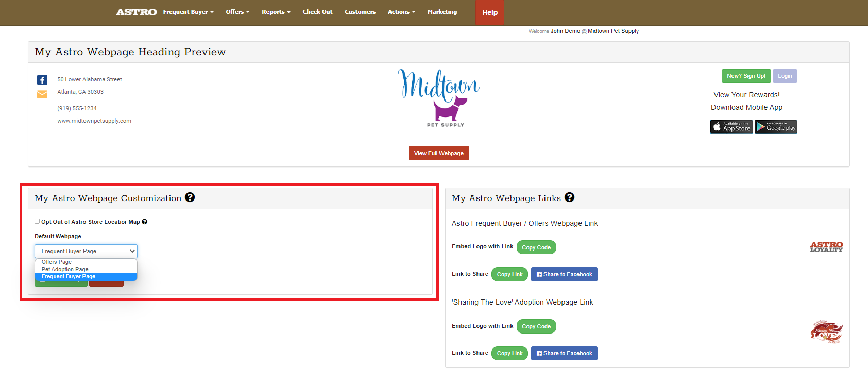Open the Frequent Buyer menu
Image resolution: width=868 pixels, height=383 pixels.
pos(188,12)
